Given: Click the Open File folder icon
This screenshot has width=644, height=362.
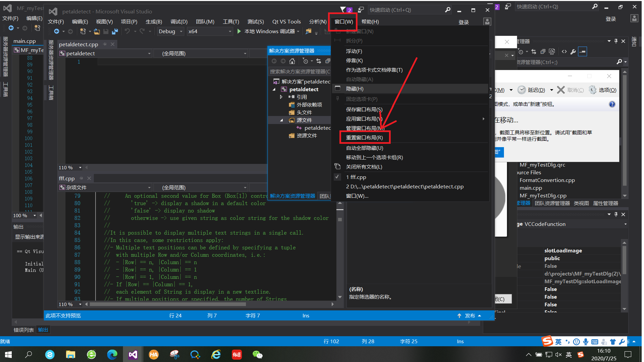Looking at the screenshot, I should 97,32.
